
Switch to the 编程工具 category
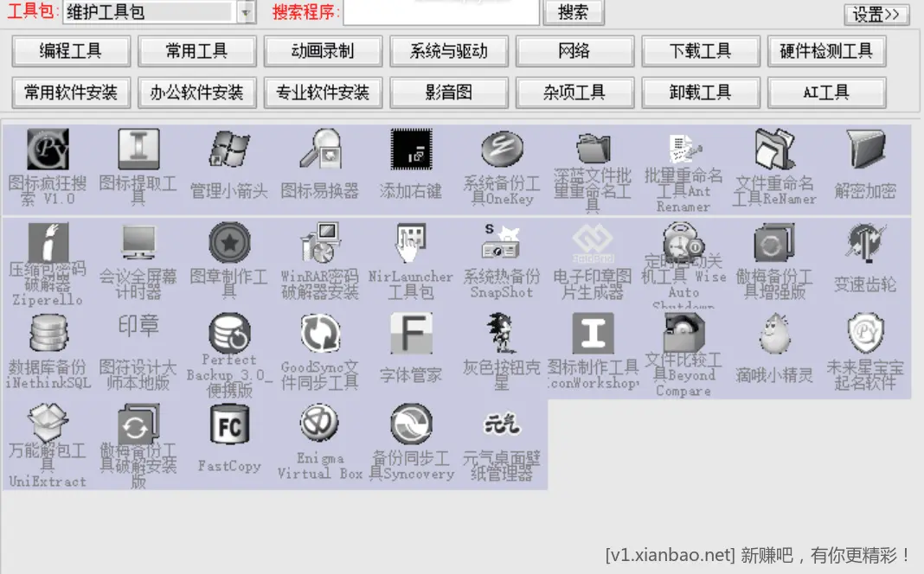(x=71, y=52)
